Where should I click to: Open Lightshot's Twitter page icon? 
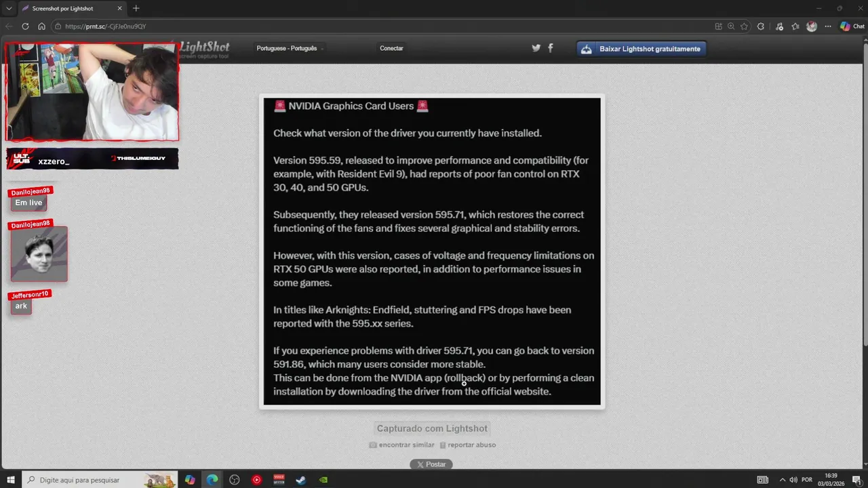(536, 48)
